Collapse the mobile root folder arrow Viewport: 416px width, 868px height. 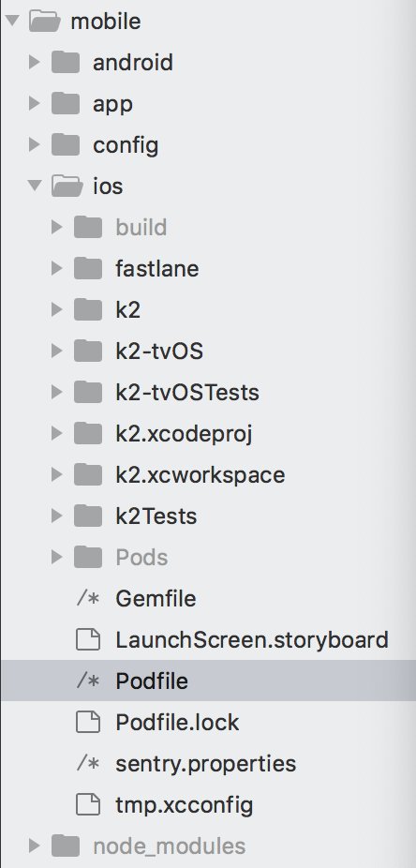pyautogui.click(x=12, y=21)
